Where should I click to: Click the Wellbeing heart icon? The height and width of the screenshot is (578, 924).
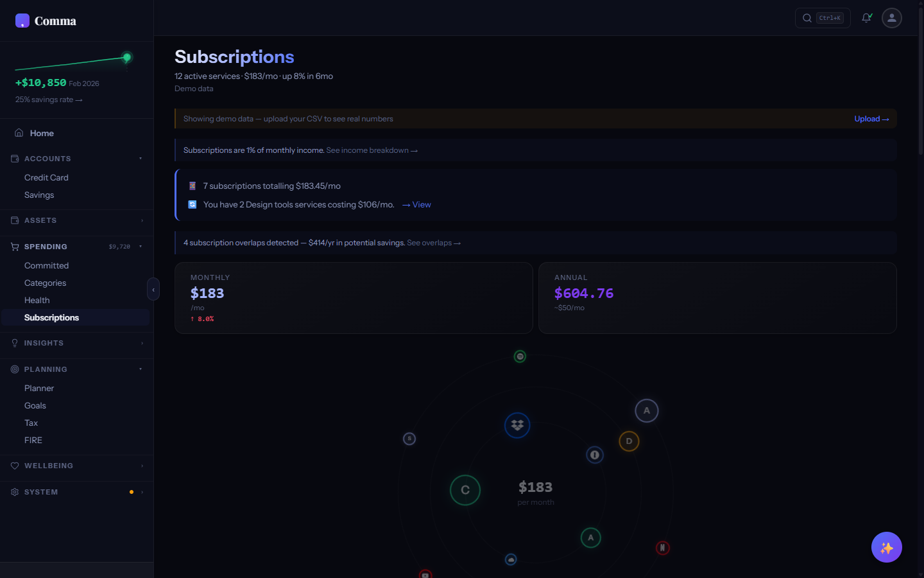(14, 466)
